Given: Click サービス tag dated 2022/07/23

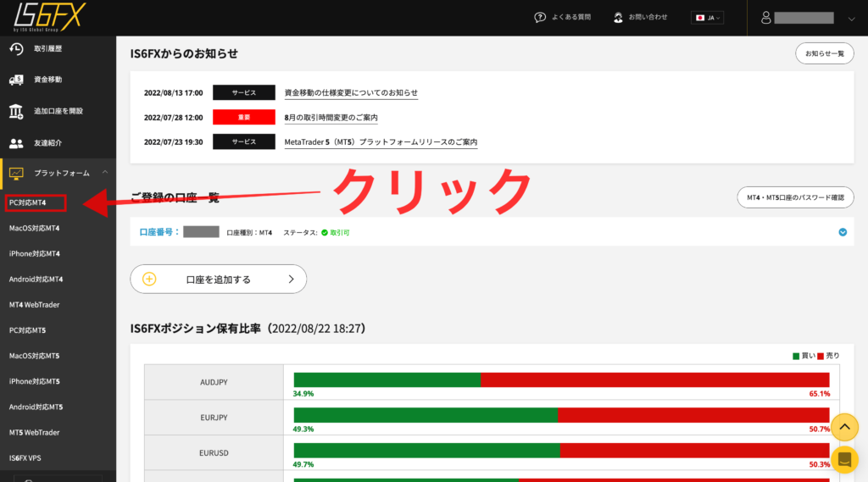Looking at the screenshot, I should click(243, 141).
